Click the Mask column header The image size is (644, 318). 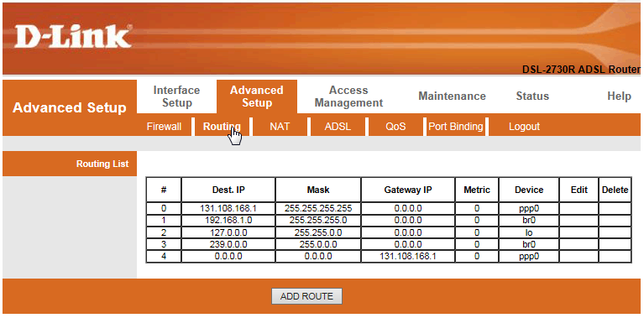click(x=318, y=190)
